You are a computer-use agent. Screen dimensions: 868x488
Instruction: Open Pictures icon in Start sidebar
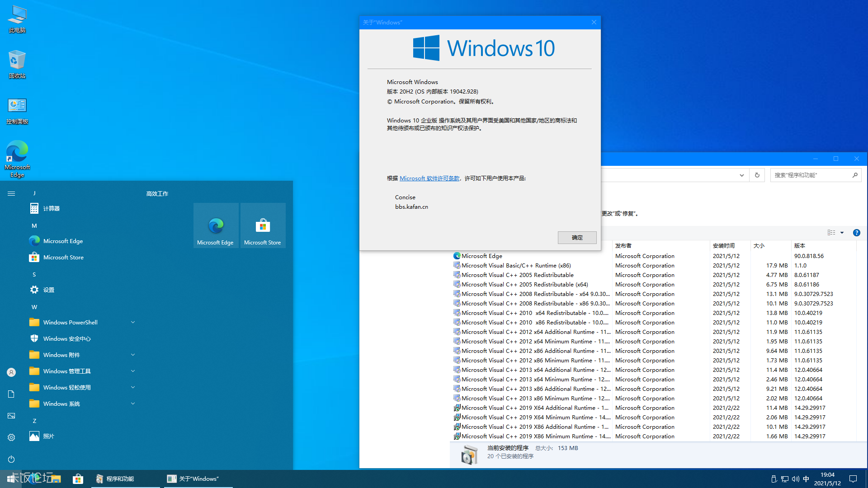pyautogui.click(x=11, y=416)
